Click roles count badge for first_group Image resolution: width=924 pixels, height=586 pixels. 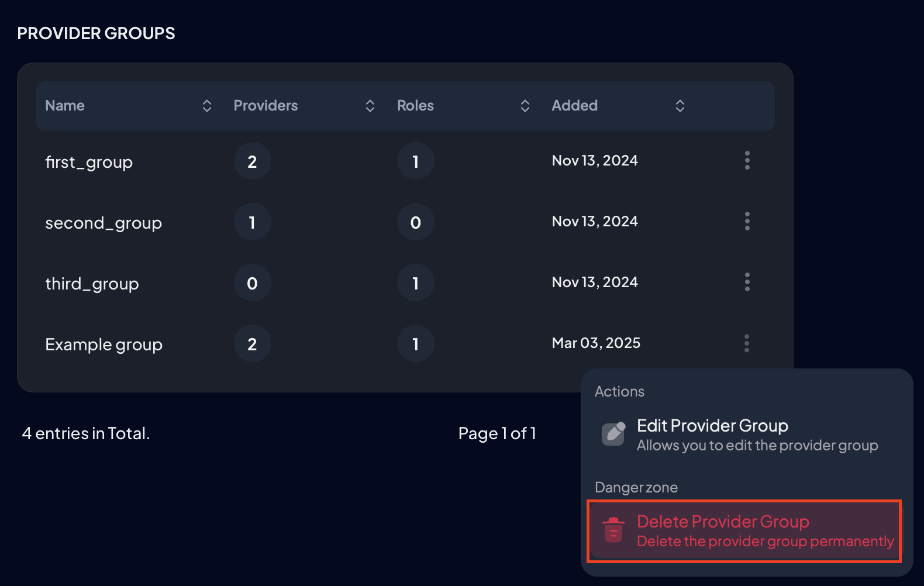pos(415,161)
